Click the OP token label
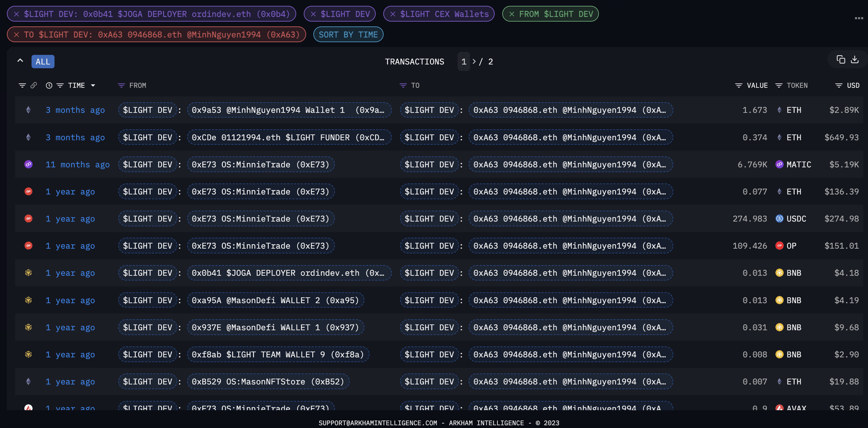 [x=792, y=246]
